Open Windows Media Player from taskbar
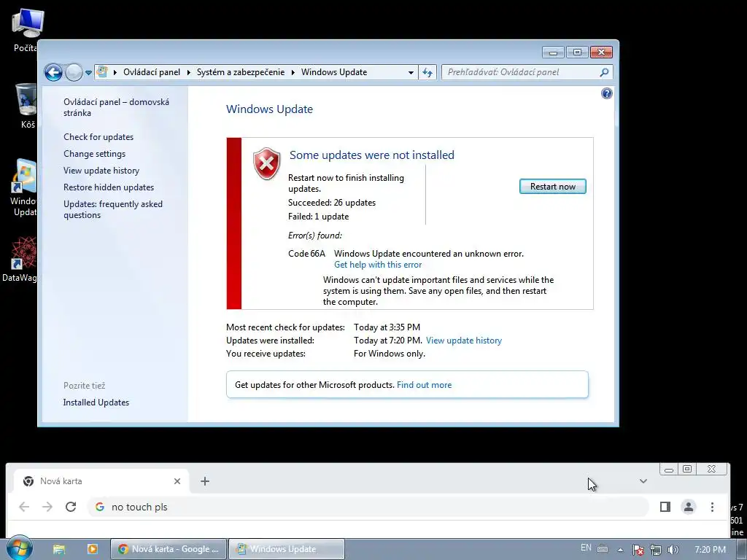The image size is (747, 560). point(93,550)
